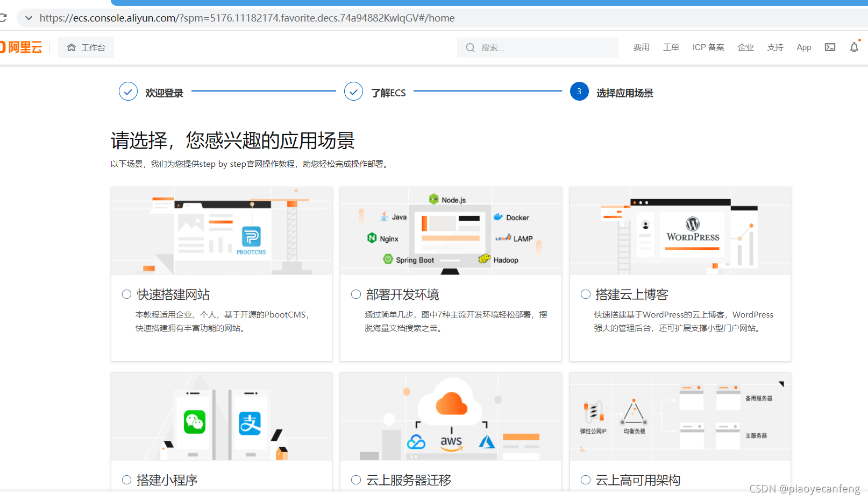
Task: Focus the 搜索 search field
Action: [538, 47]
